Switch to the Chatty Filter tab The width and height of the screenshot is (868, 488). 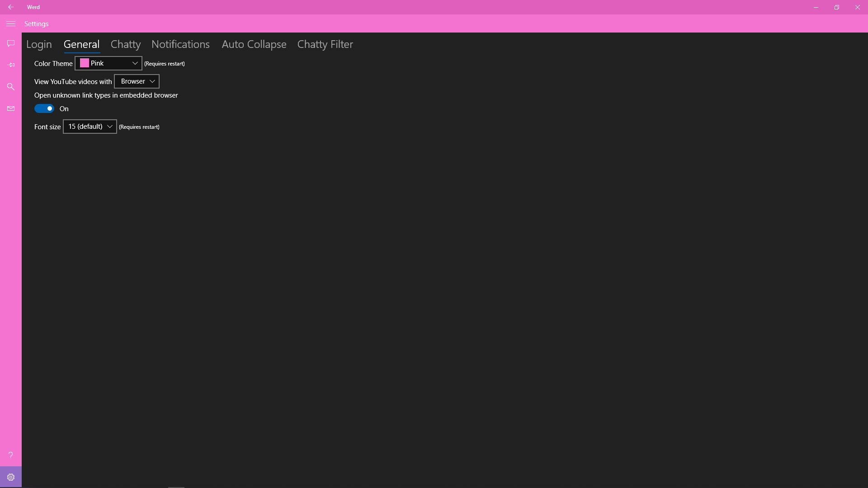coord(325,44)
